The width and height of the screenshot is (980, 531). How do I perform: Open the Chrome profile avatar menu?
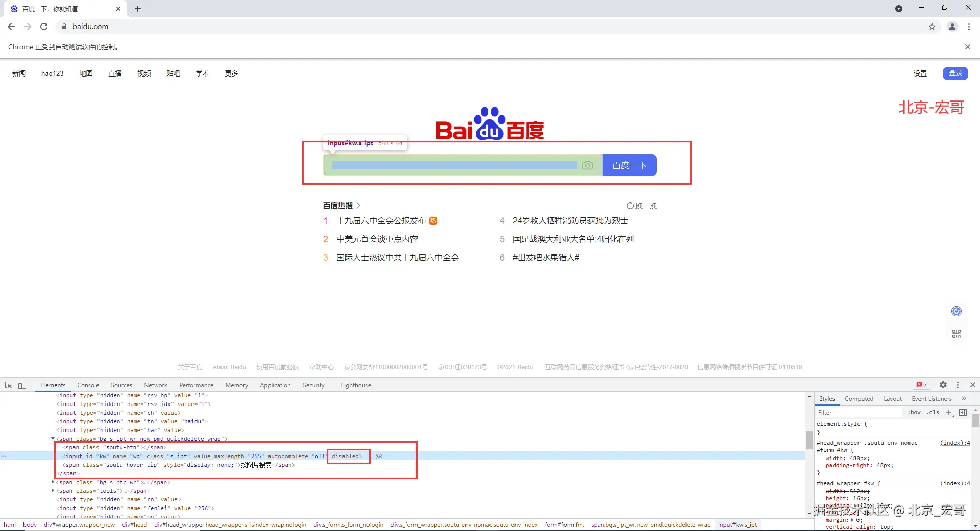tap(952, 27)
